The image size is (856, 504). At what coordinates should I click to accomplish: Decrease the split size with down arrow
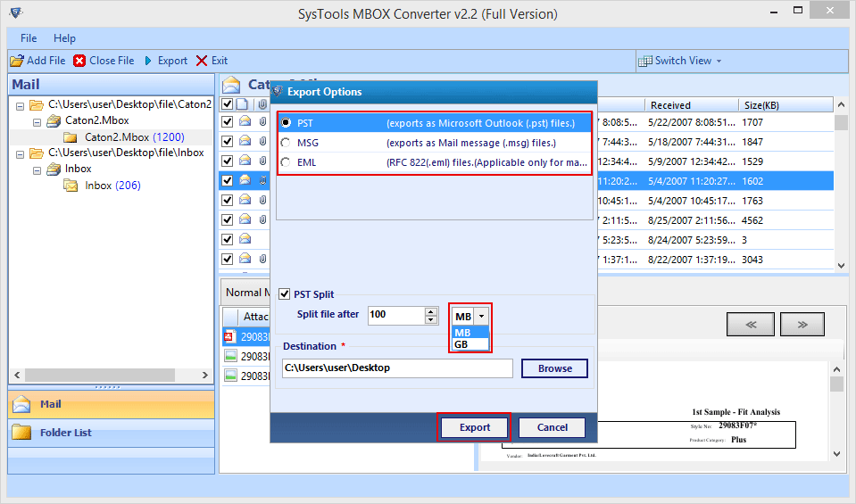431,320
